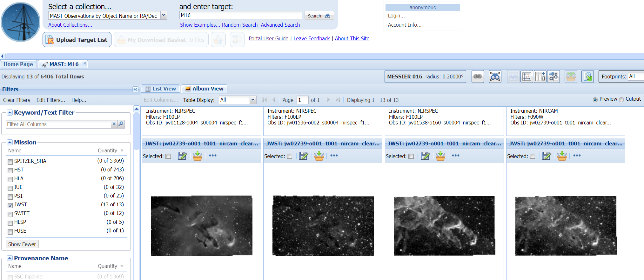Switch to the Home Page tab

point(18,64)
